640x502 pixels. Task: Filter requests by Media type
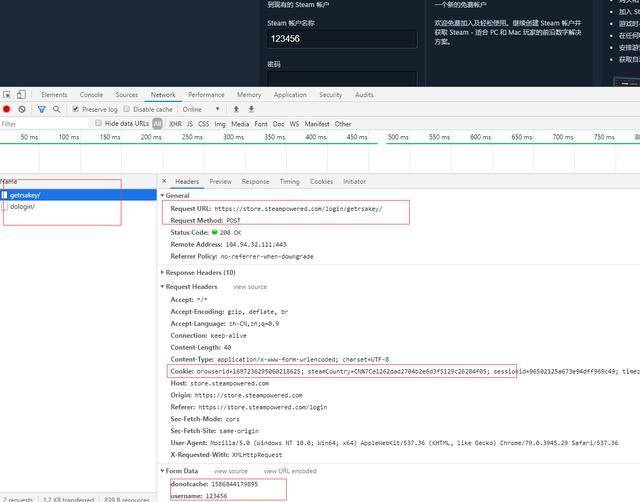tap(240, 124)
